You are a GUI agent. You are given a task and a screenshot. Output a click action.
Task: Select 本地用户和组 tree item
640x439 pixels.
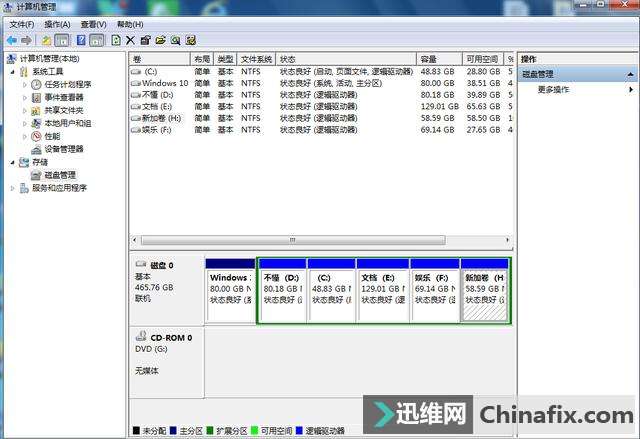tap(68, 123)
